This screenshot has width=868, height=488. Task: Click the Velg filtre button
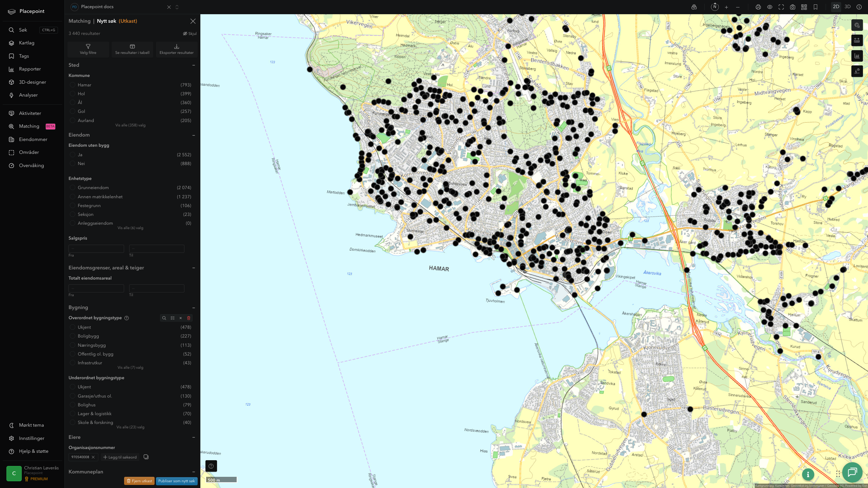(x=88, y=49)
